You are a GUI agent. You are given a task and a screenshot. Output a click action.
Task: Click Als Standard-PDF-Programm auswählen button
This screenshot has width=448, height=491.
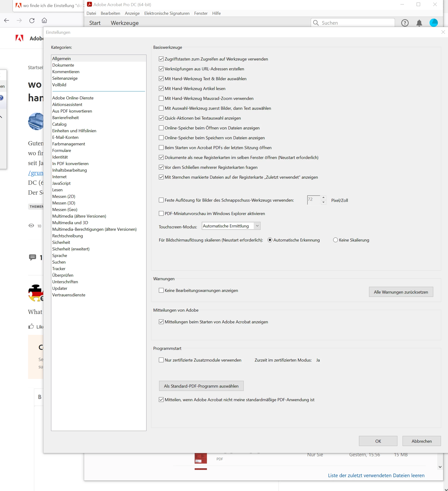coord(201,386)
